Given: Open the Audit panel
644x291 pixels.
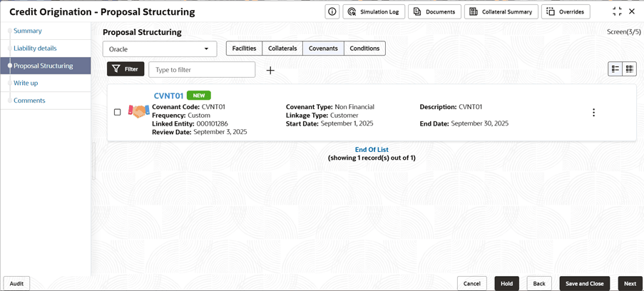Looking at the screenshot, I should [16, 284].
